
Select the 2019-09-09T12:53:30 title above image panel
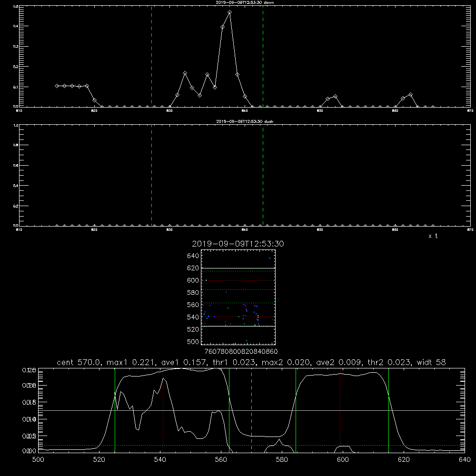238,244
